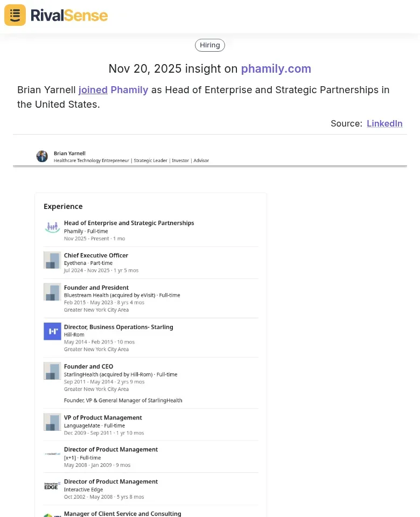This screenshot has width=420, height=517.
Task: Click the Founder and President role entry
Action: coord(96,287)
